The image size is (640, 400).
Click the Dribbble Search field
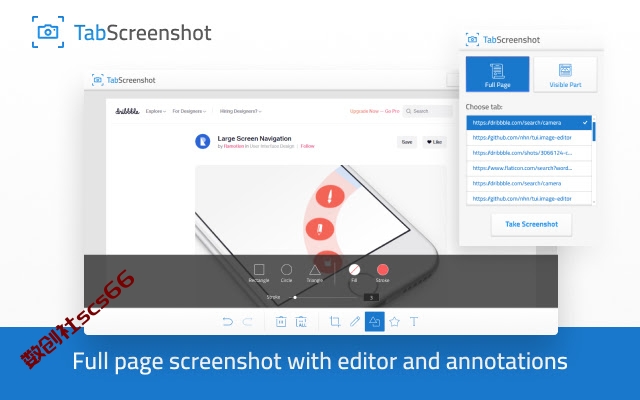click(428, 111)
